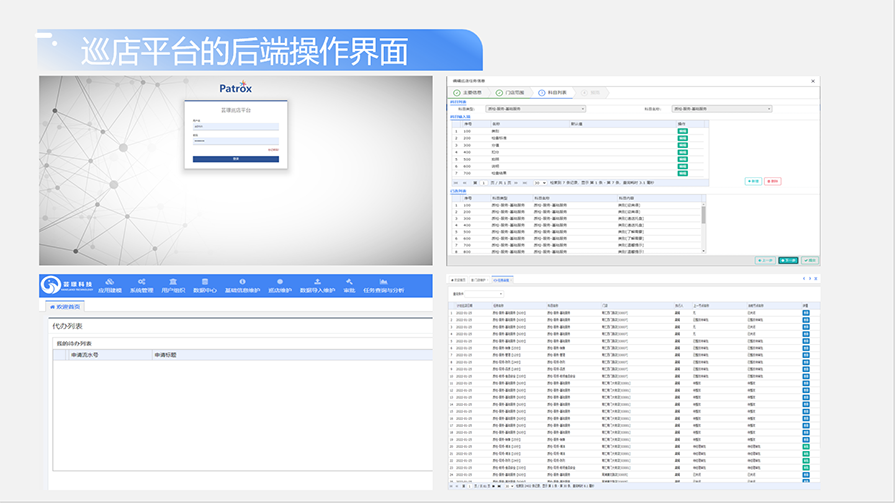The width and height of the screenshot is (895, 503).
Task: Select row 100 in the upper dialog table
Action: coord(578,131)
